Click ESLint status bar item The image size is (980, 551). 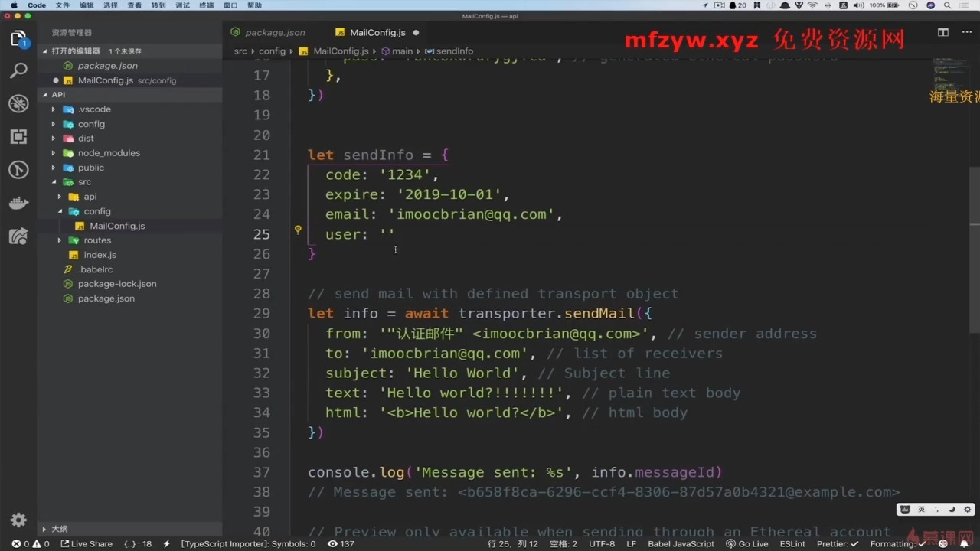pos(792,544)
